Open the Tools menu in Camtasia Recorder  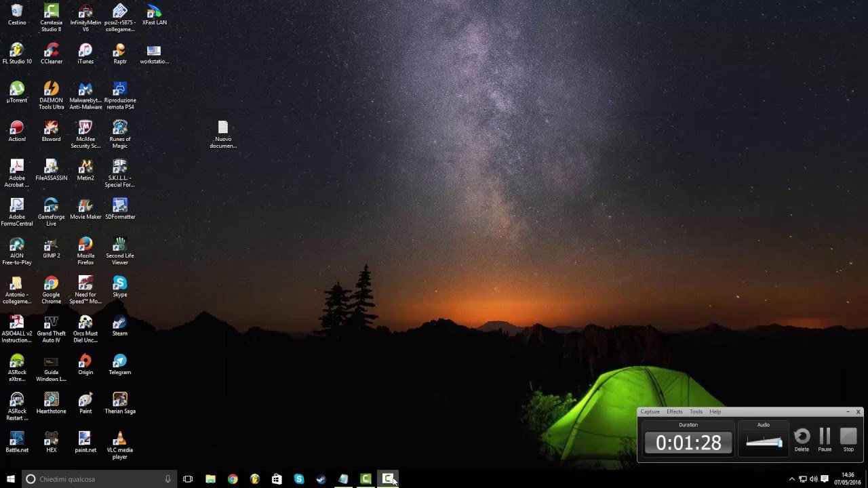click(x=696, y=411)
